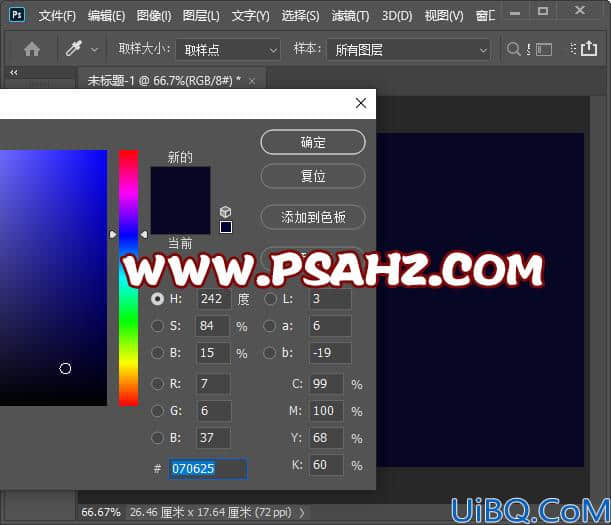The height and width of the screenshot is (525, 611).
Task: Select the R red radio button
Action: [157, 384]
